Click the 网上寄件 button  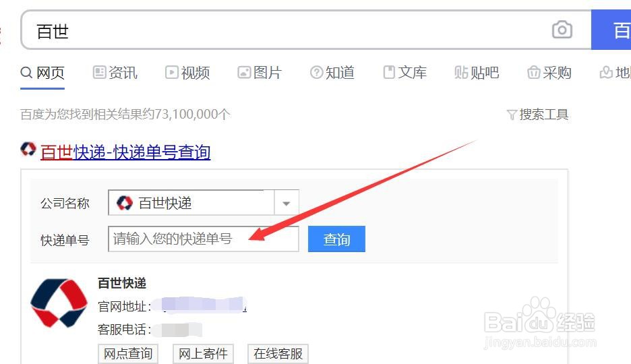coord(203,354)
